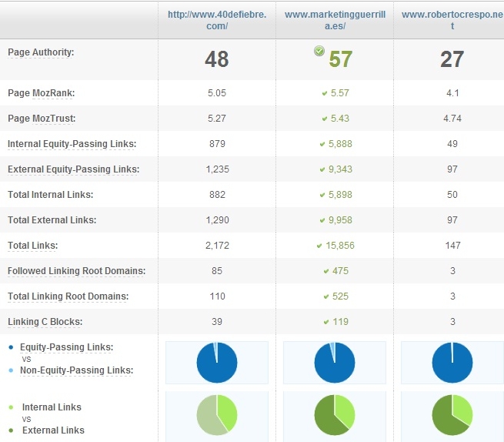
Task: Click Followed Linking Root Domains label
Action: coord(76,271)
